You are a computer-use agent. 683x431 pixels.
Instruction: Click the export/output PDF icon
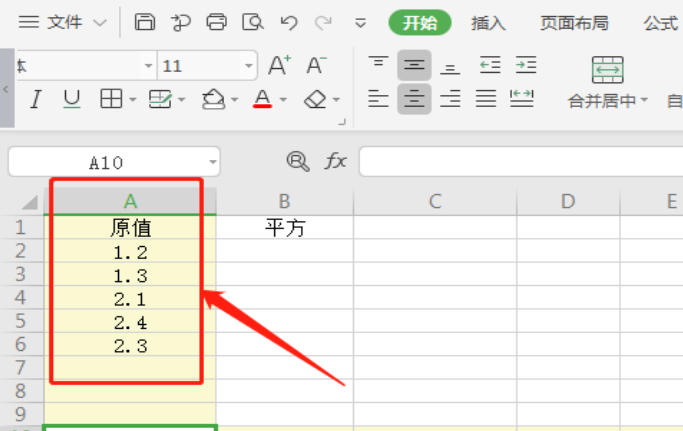click(180, 22)
